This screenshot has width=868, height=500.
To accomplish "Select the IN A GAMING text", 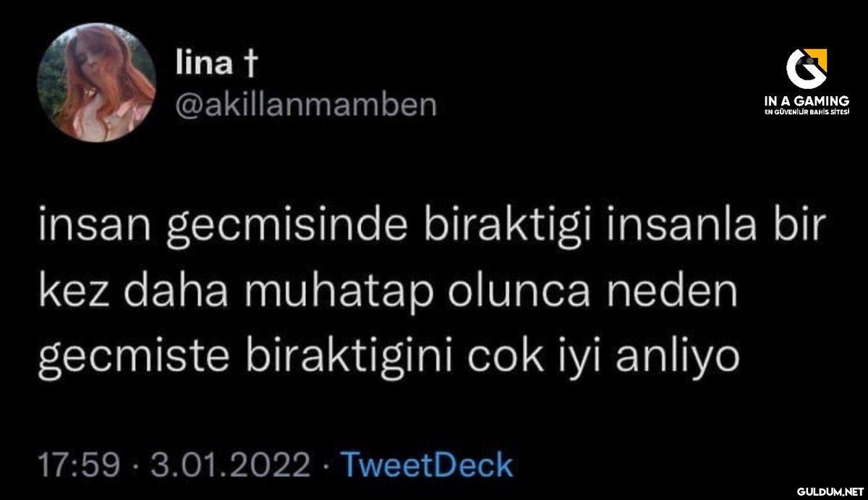I will 807,101.
